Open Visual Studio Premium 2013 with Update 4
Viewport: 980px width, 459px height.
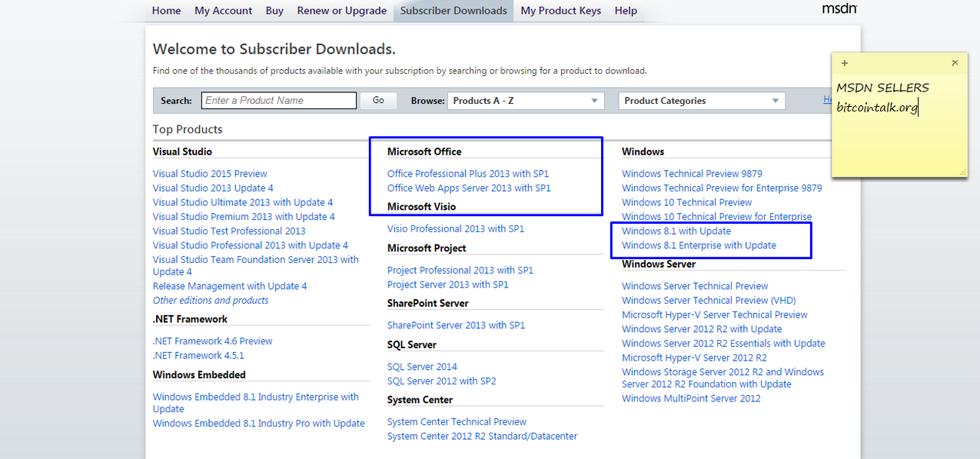[x=244, y=217]
